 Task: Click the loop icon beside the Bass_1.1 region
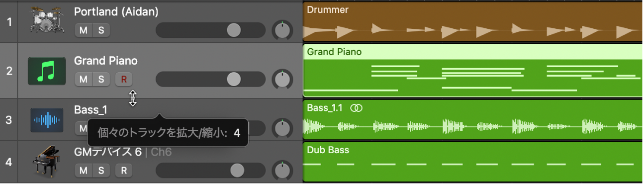pyautogui.click(x=356, y=108)
